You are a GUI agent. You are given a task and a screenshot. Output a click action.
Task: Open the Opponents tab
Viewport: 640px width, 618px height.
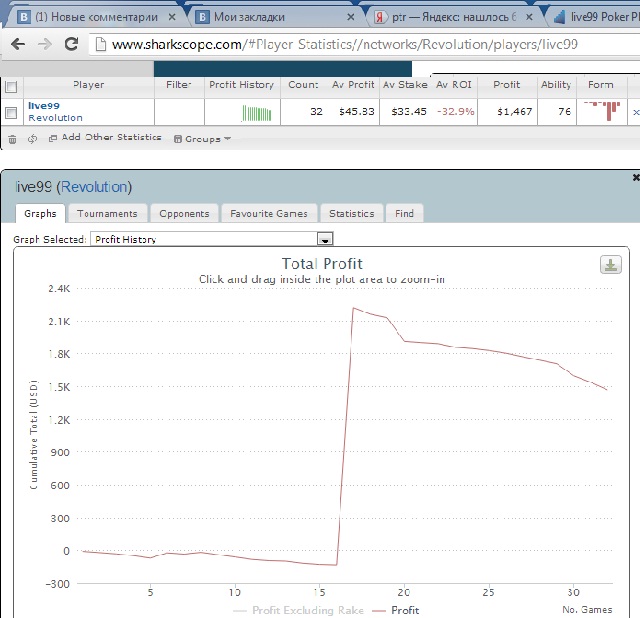pos(184,213)
